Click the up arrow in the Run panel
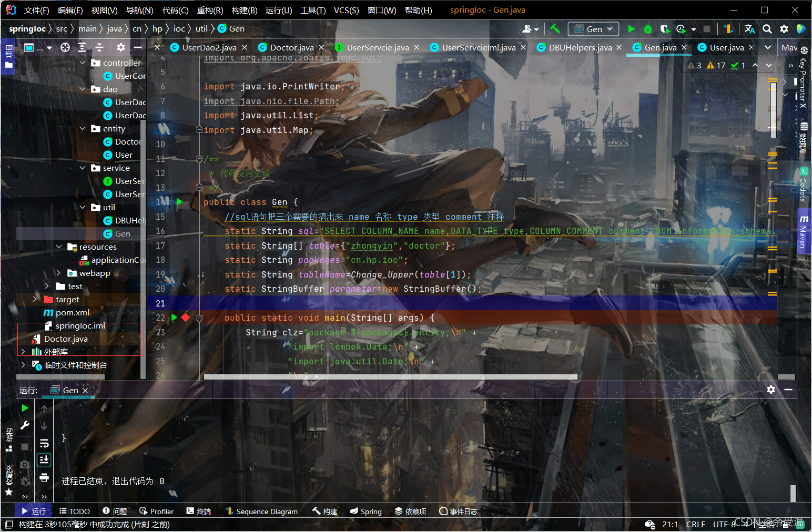This screenshot has width=812, height=532. click(x=44, y=408)
